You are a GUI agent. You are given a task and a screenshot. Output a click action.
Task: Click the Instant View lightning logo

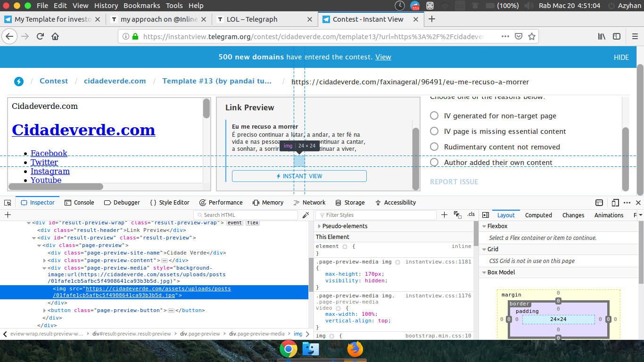point(19,81)
